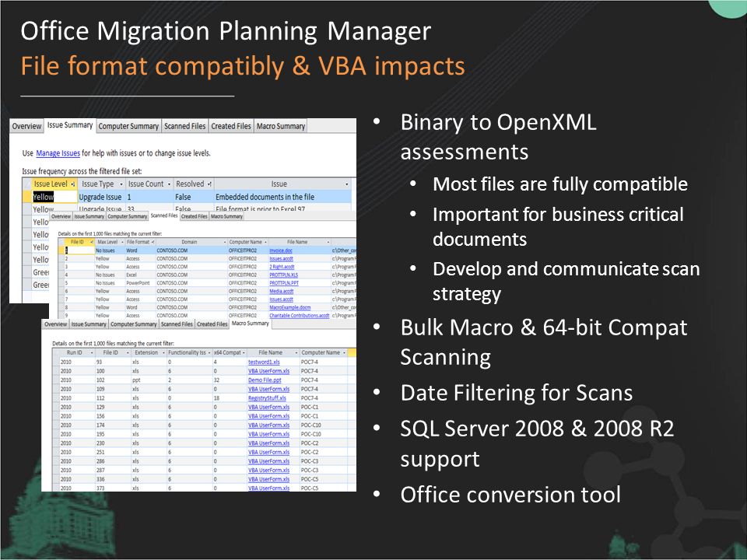The width and height of the screenshot is (747, 560).
Task: Open the MacroExample.docm file link
Action: point(290,308)
